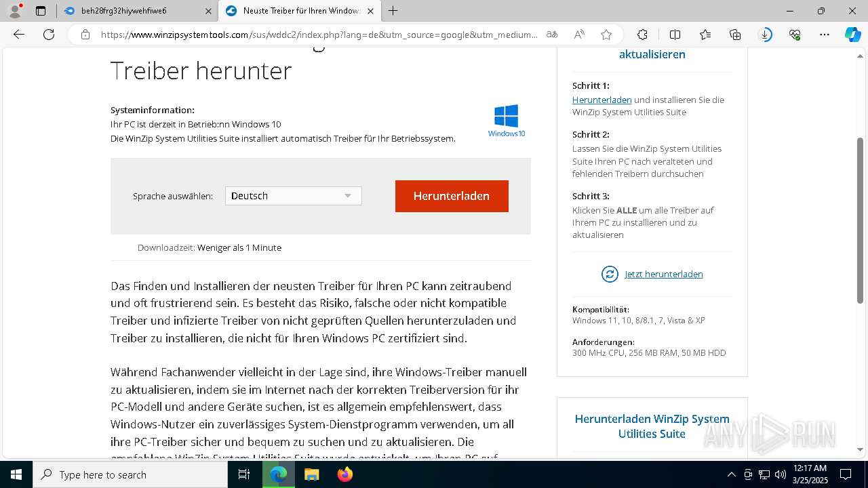Open the notification center icon
The width and height of the screenshot is (868, 488).
tap(846, 474)
